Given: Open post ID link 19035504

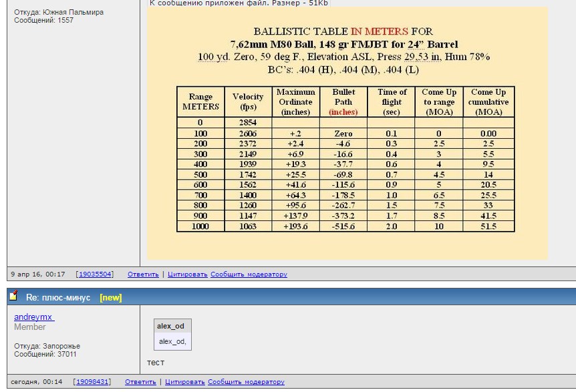Looking at the screenshot, I should pos(94,274).
